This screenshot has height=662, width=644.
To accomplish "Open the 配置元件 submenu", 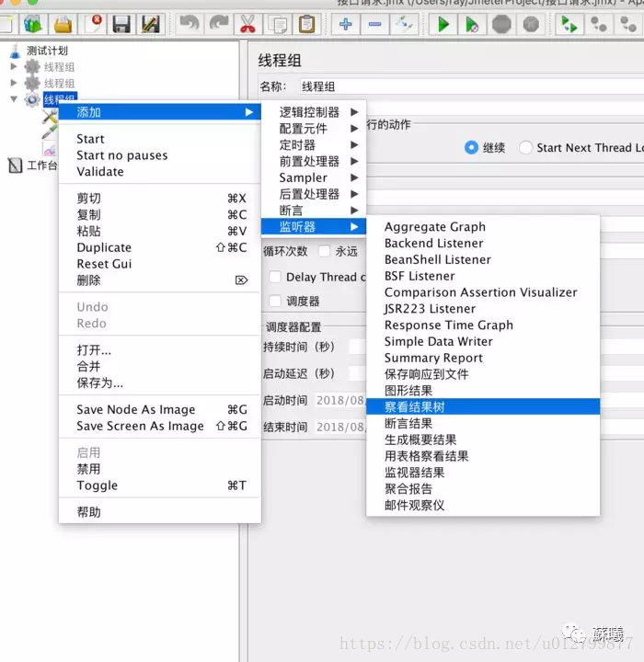I will (x=314, y=129).
